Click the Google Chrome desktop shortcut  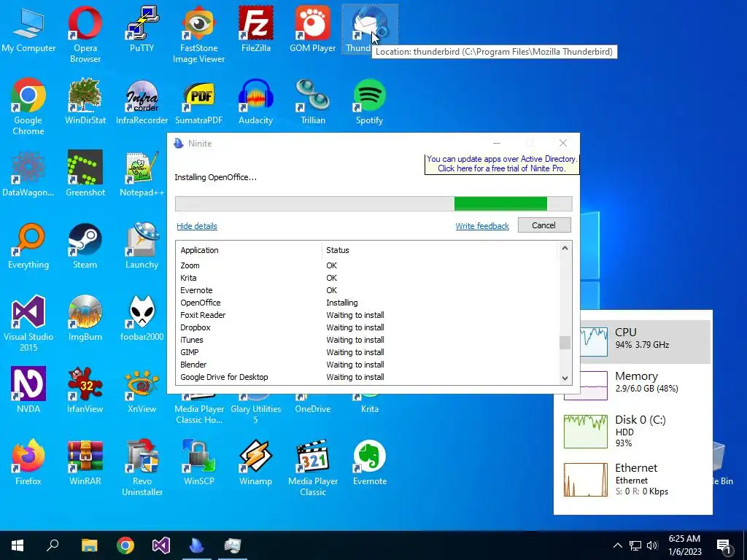(28, 106)
